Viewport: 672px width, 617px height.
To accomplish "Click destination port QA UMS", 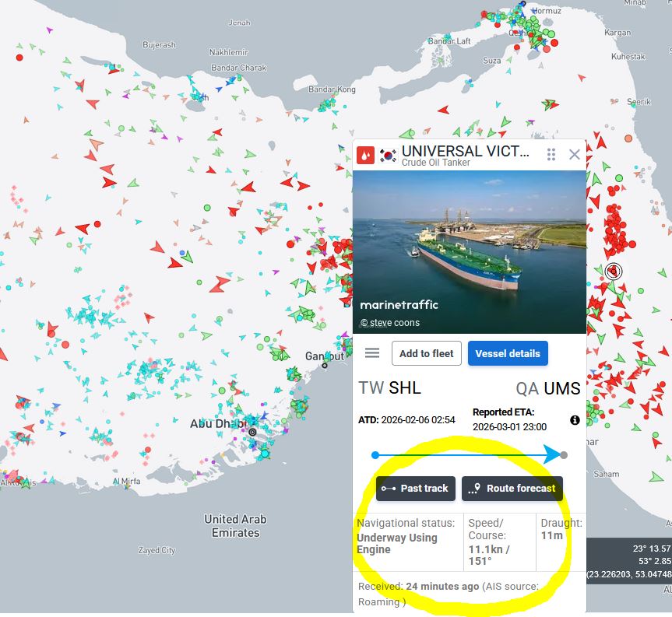I will (548, 389).
